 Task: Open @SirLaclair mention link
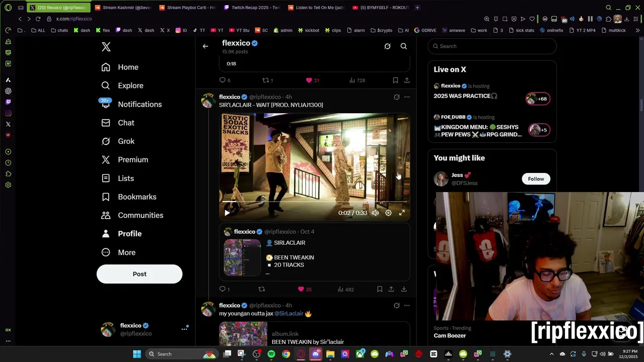pyautogui.click(x=289, y=314)
